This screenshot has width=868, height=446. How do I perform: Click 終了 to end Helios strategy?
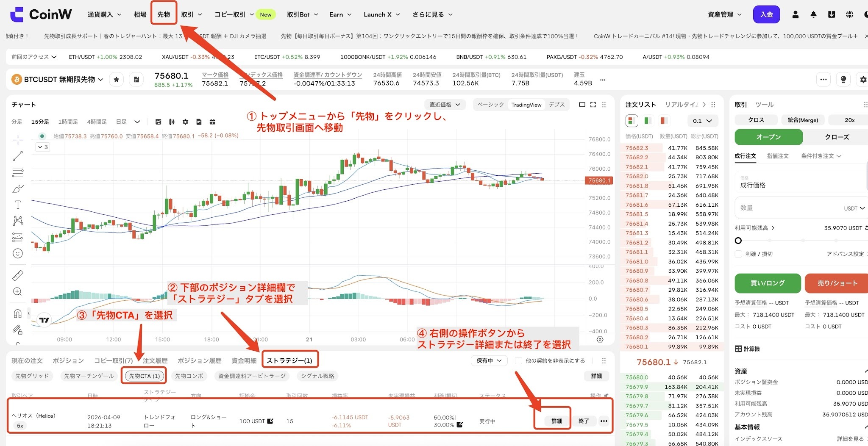click(584, 421)
